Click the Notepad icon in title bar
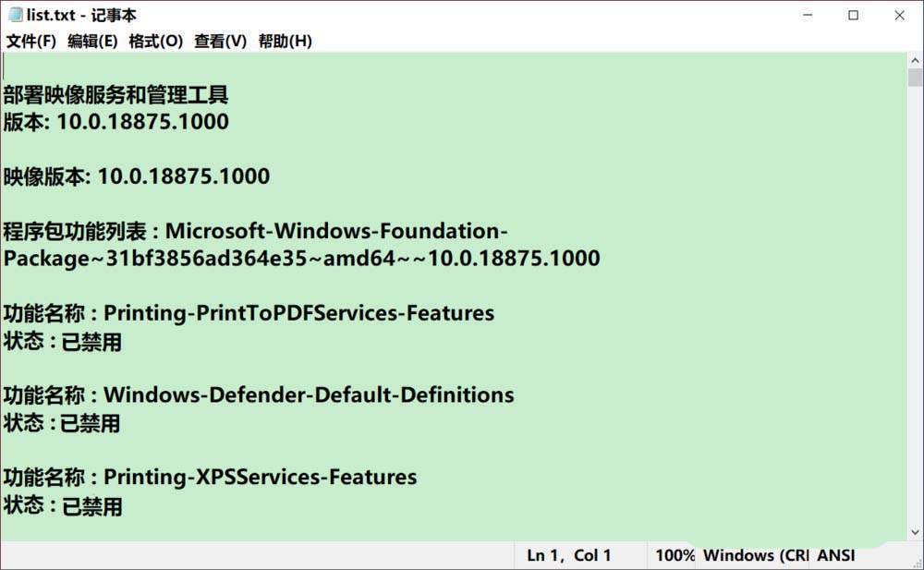This screenshot has width=924, height=570. pos(16,15)
